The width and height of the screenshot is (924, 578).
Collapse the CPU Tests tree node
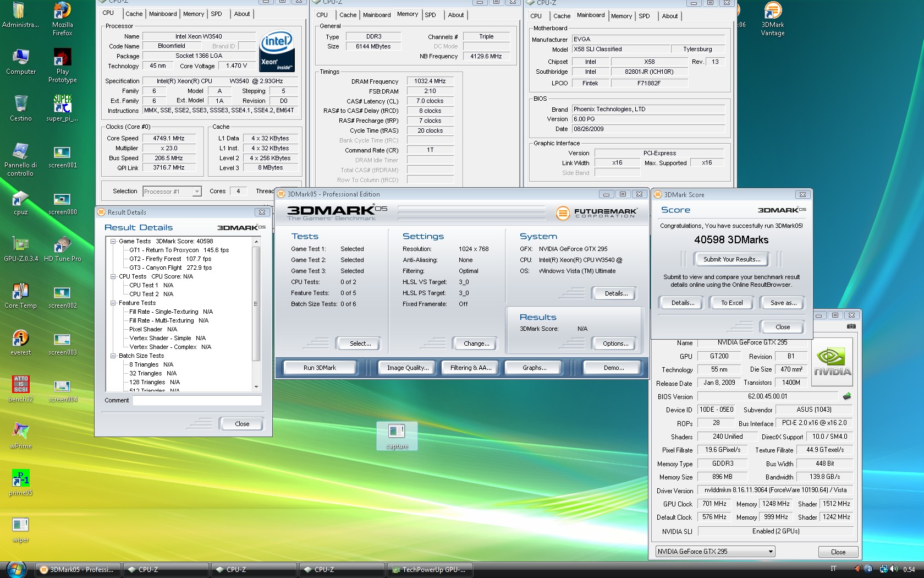[113, 276]
